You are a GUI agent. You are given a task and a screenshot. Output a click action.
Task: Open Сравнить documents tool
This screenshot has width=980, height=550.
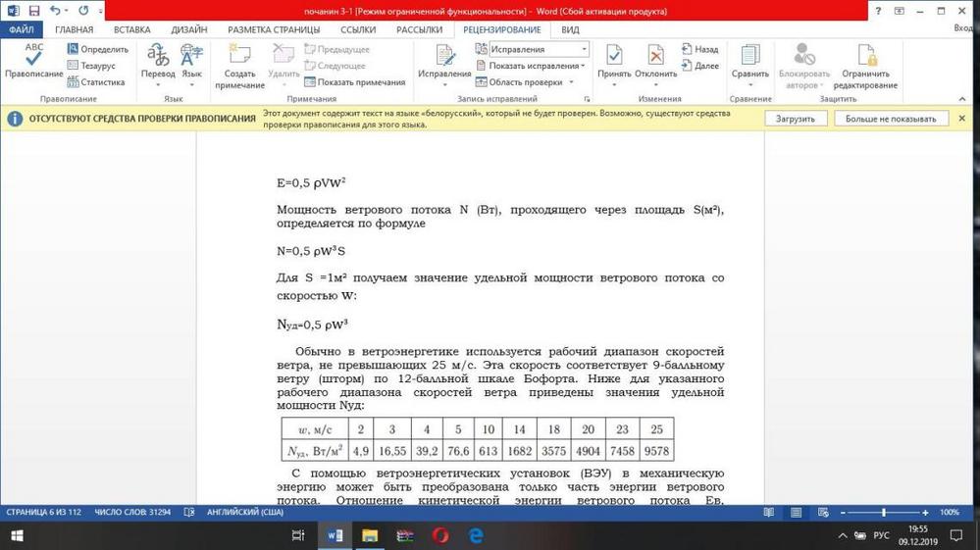(750, 63)
